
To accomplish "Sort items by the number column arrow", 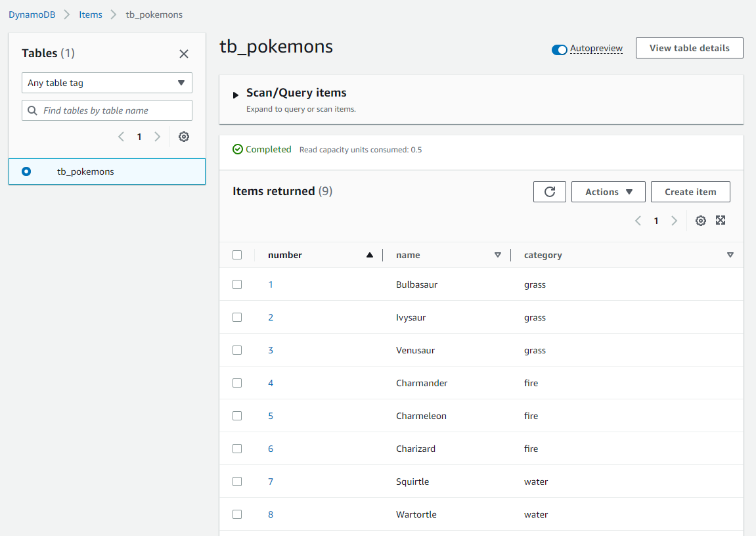I will point(369,254).
